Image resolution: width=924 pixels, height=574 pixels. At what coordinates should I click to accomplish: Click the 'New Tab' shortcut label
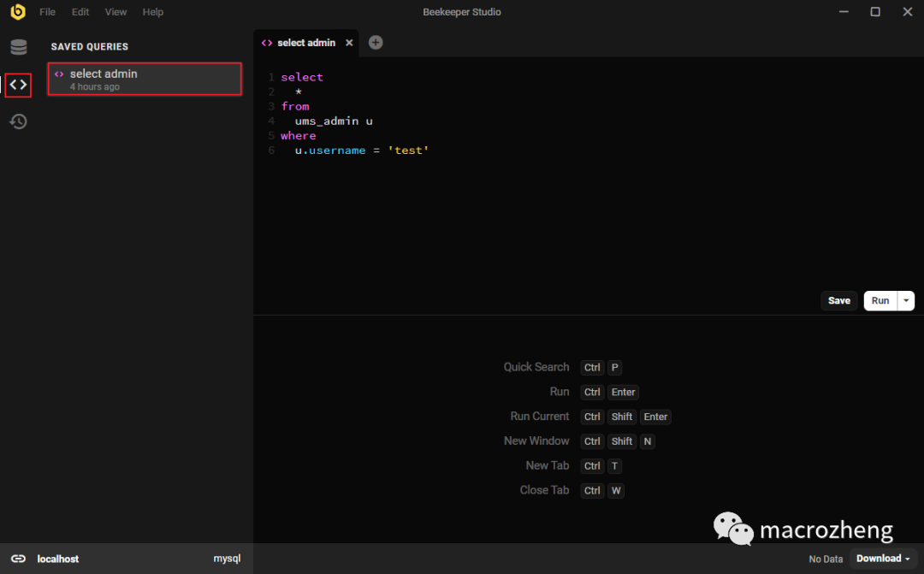coord(548,465)
